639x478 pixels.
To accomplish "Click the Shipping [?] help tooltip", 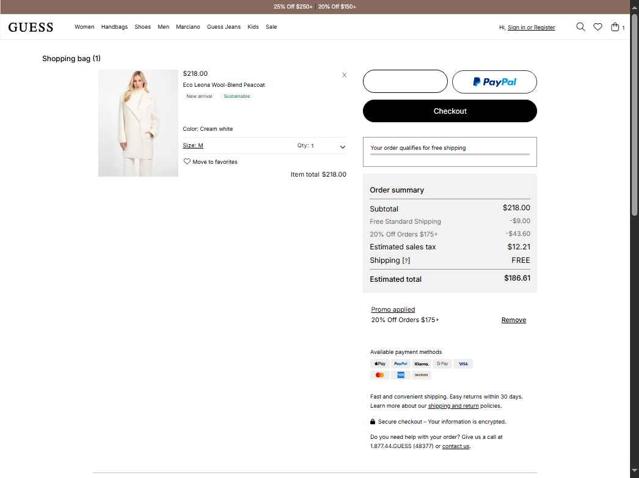I will click(x=406, y=260).
